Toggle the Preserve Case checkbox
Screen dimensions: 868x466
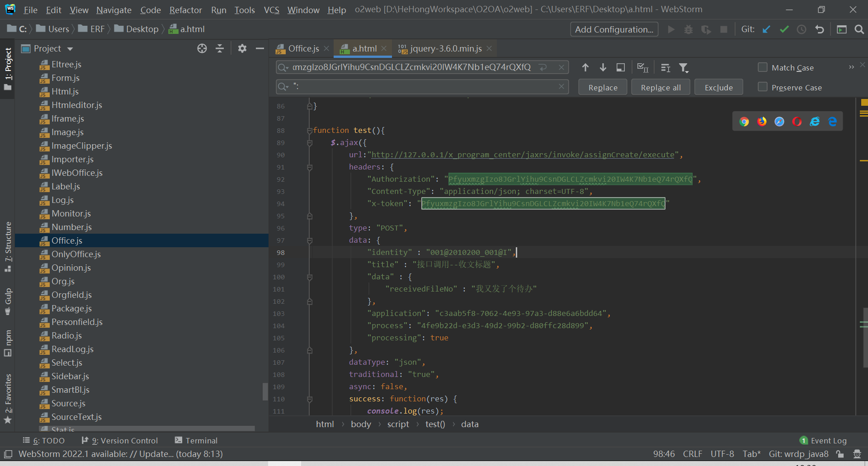[x=763, y=87]
